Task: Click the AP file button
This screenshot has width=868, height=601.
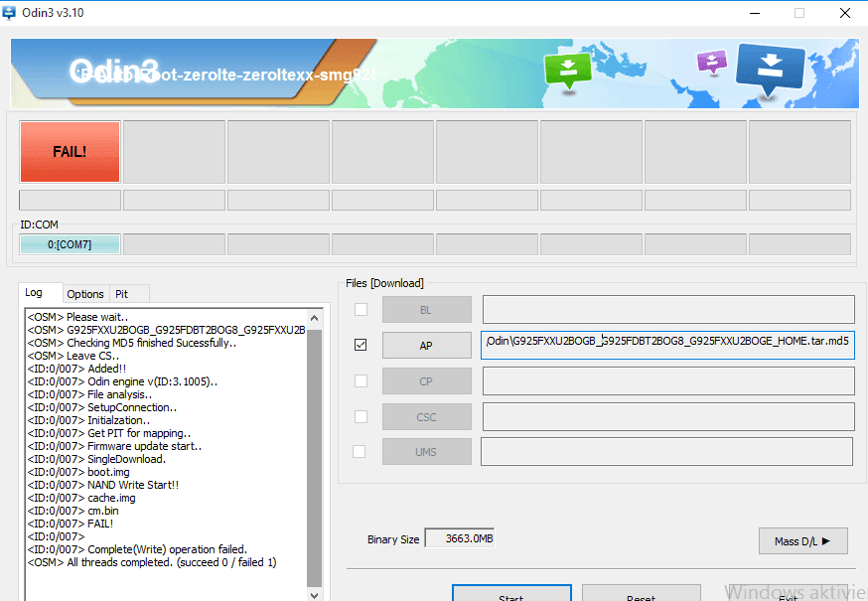Action: [x=427, y=345]
